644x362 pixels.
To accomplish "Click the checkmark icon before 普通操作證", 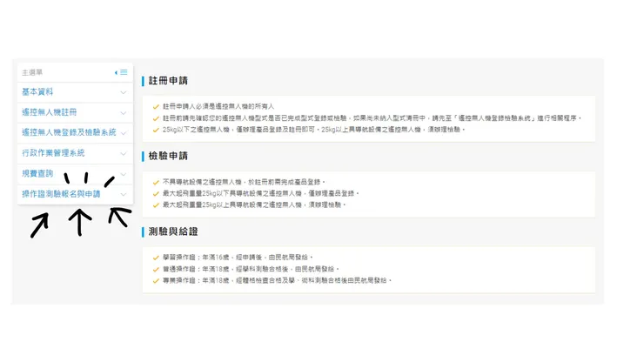I will 156,269.
